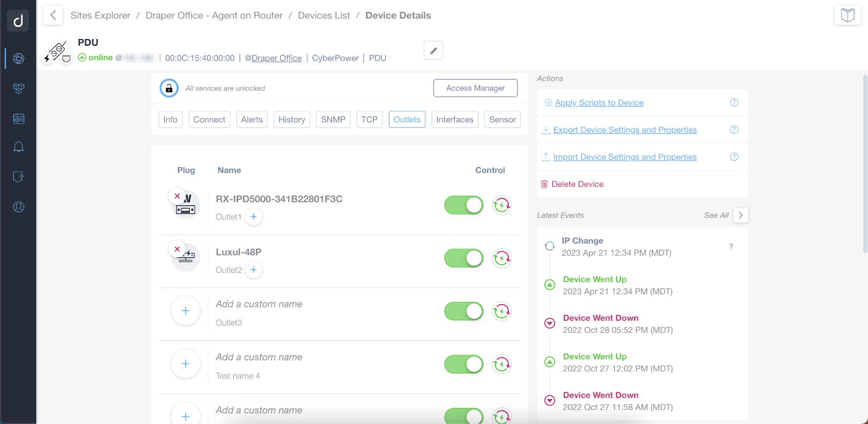Remove the device linked to Outlet2
The image size is (868, 424).
click(x=177, y=249)
